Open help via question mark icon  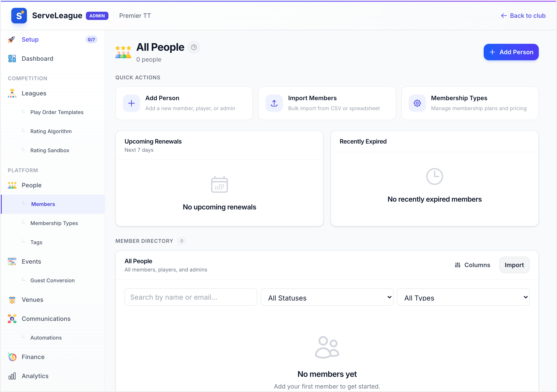(x=194, y=47)
